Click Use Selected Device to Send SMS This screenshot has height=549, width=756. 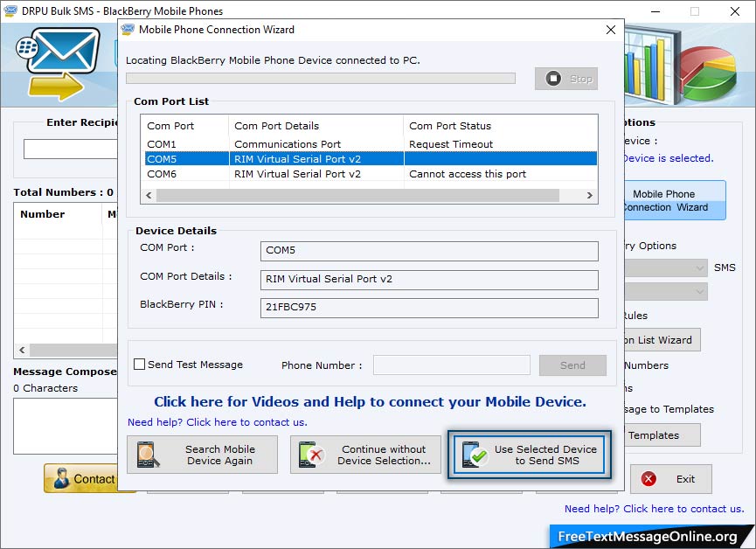[x=529, y=455]
